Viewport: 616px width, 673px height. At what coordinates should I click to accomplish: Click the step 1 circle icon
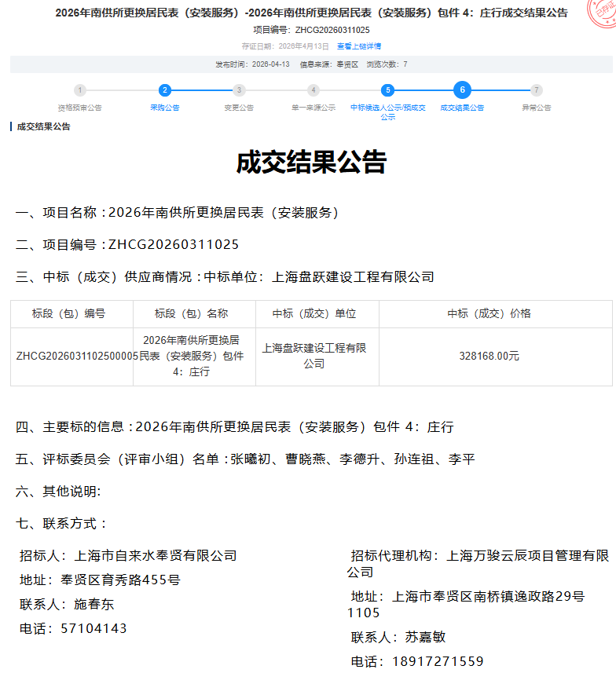[80, 90]
